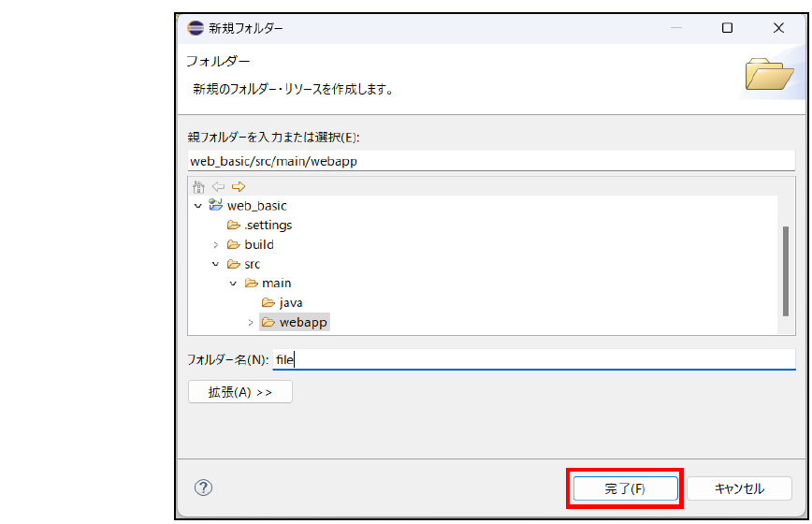The width and height of the screenshot is (812, 524).
Task: Expand the build folder node
Action: click(215, 245)
